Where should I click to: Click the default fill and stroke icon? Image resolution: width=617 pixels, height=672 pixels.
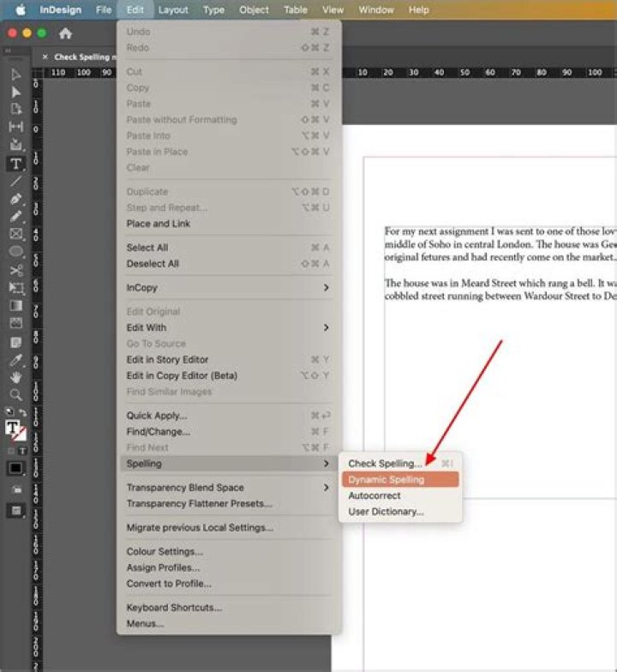(9, 412)
